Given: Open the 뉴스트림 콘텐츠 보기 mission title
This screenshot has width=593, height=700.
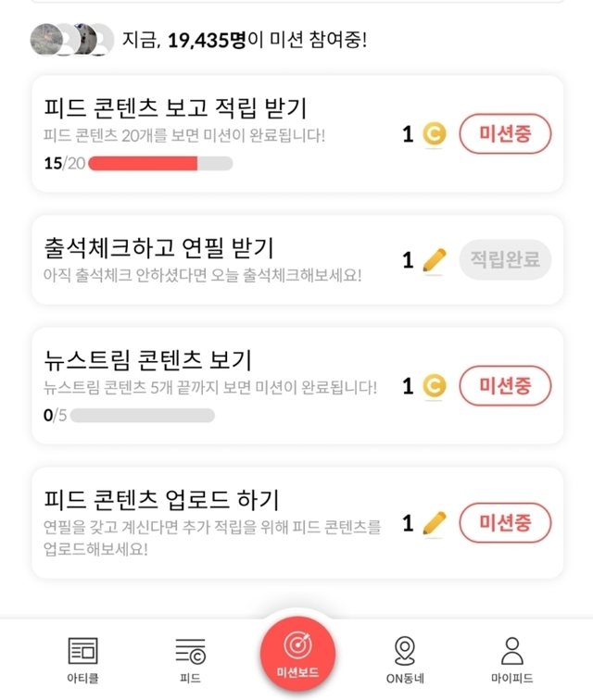Looking at the screenshot, I should 148,359.
